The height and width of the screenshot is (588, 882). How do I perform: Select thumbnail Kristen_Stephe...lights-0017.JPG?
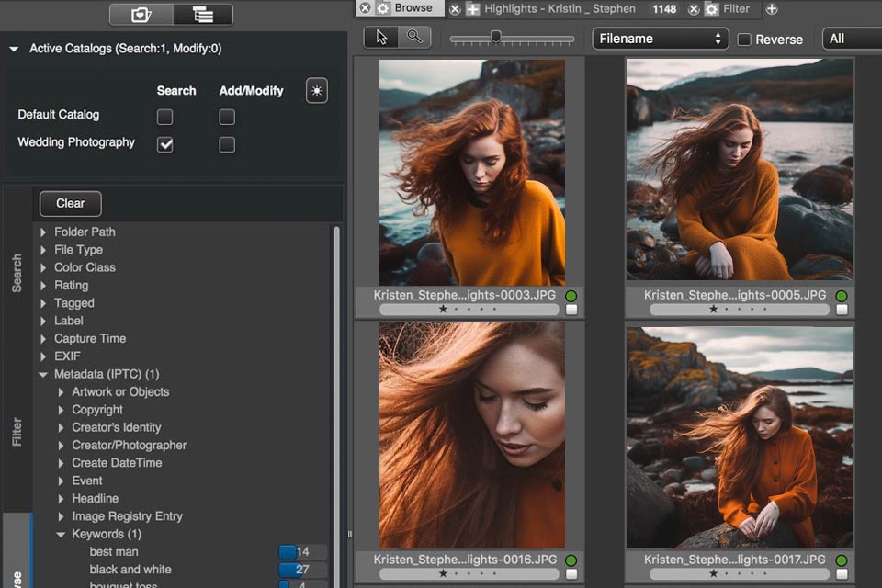(x=739, y=437)
